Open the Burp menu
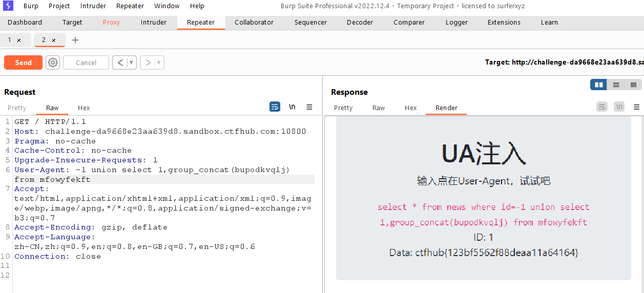This screenshot has width=644, height=293. (31, 6)
